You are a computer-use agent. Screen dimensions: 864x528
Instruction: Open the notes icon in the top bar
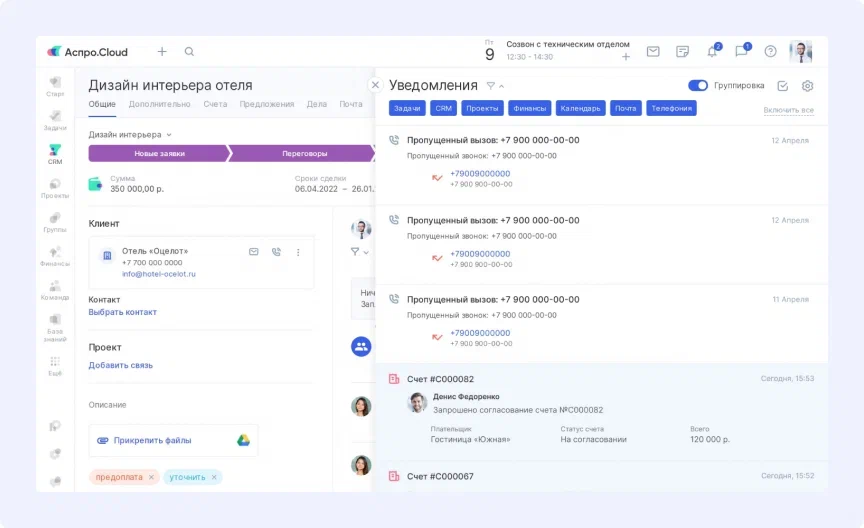pyautogui.click(x=682, y=52)
